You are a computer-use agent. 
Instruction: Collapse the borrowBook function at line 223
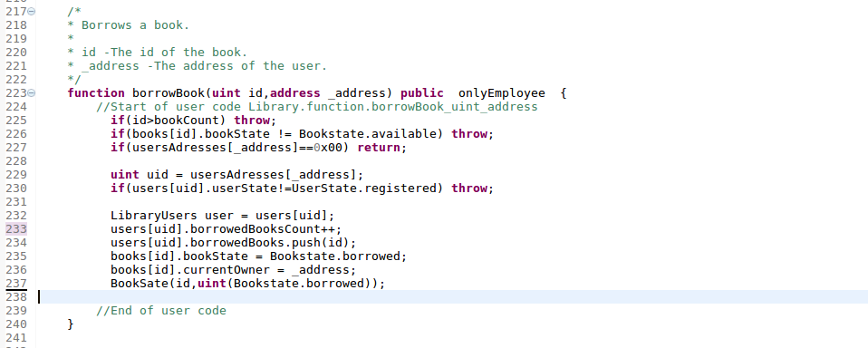point(32,93)
